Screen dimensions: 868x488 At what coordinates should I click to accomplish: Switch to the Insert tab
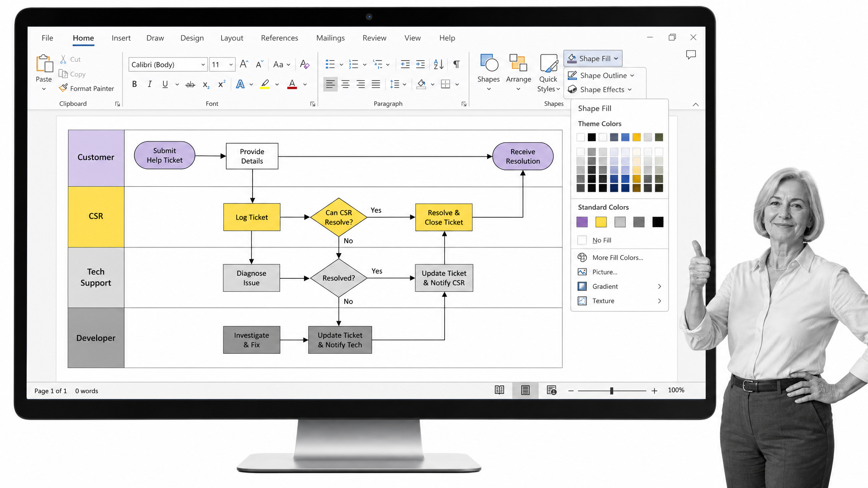[x=121, y=38]
